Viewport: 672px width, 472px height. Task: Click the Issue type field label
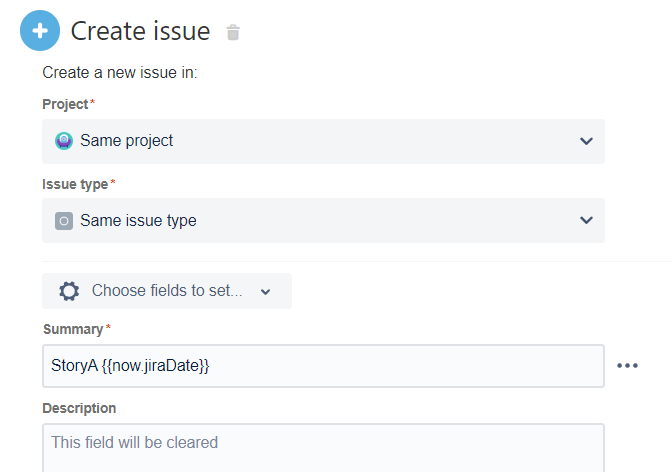(75, 184)
